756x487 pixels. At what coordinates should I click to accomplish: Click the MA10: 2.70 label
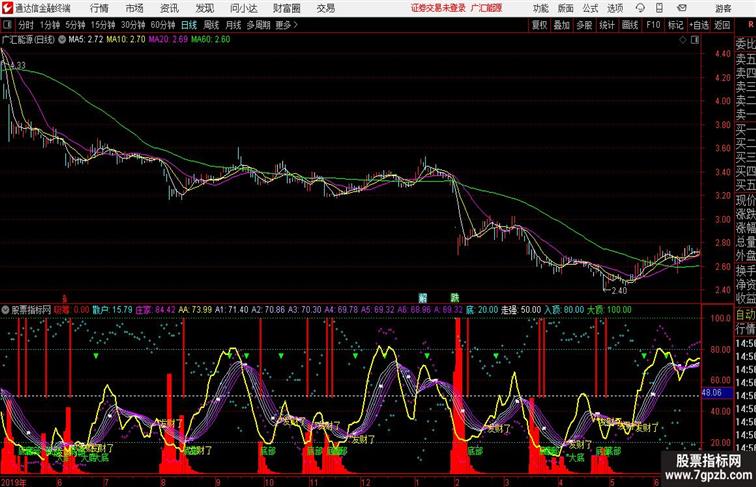coord(126,40)
